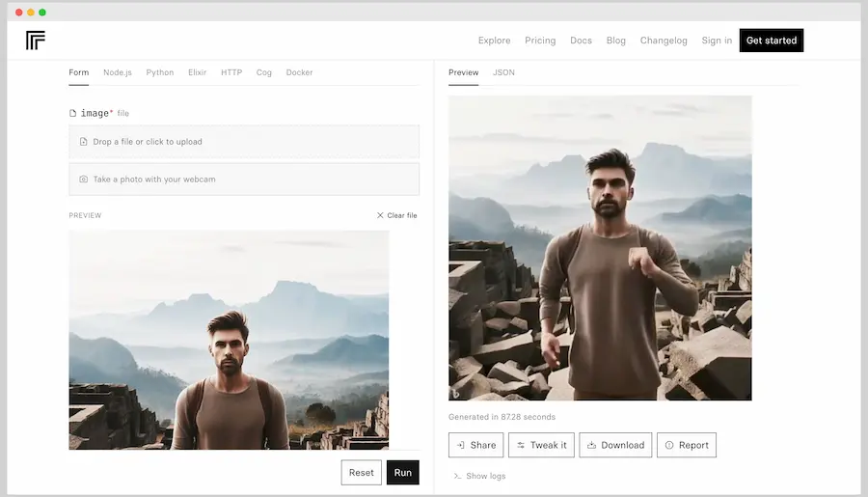Choose Take a photo with your webcam

tap(244, 179)
